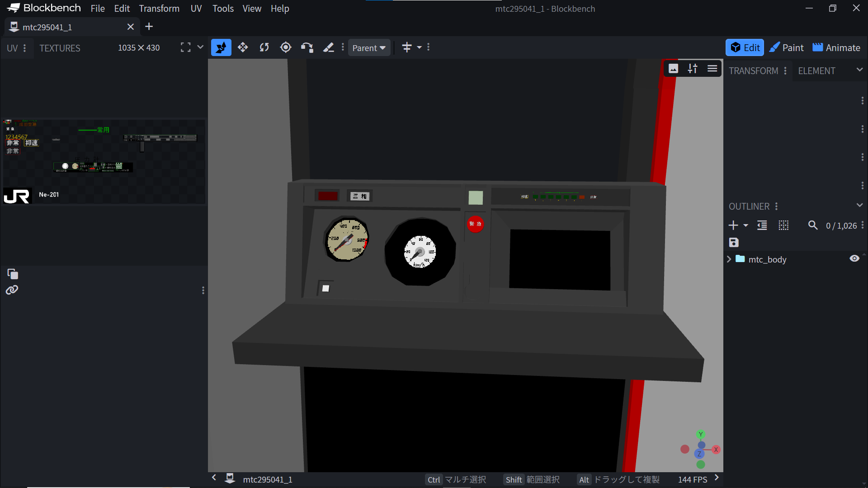The height and width of the screenshot is (488, 868).
Task: Select the Rotate tool
Action: click(x=264, y=47)
